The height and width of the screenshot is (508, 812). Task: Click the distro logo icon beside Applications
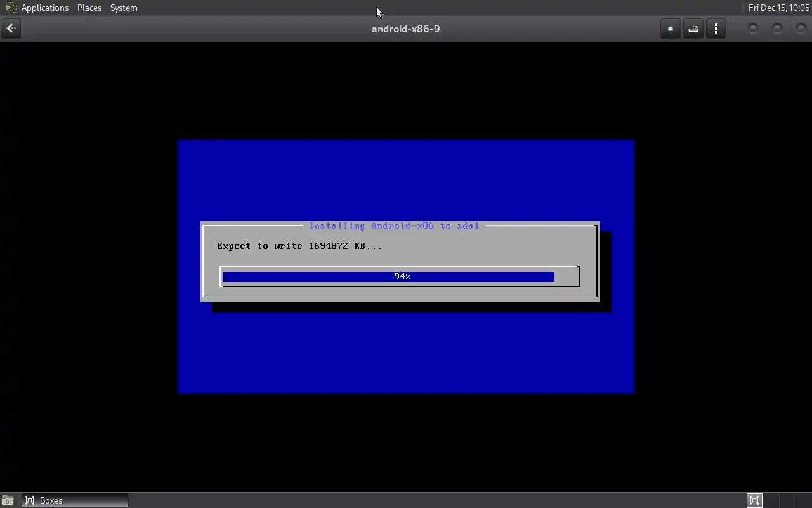[10, 8]
